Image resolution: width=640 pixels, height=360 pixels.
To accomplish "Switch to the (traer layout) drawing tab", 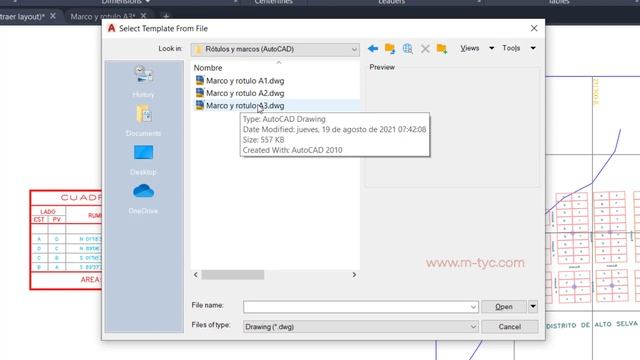I will pyautogui.click(x=22, y=17).
